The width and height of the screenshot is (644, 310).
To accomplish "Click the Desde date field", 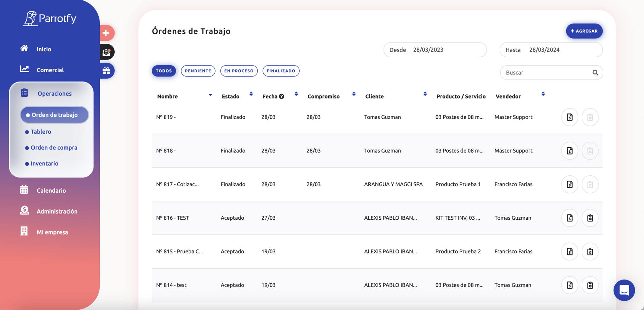I will [435, 50].
